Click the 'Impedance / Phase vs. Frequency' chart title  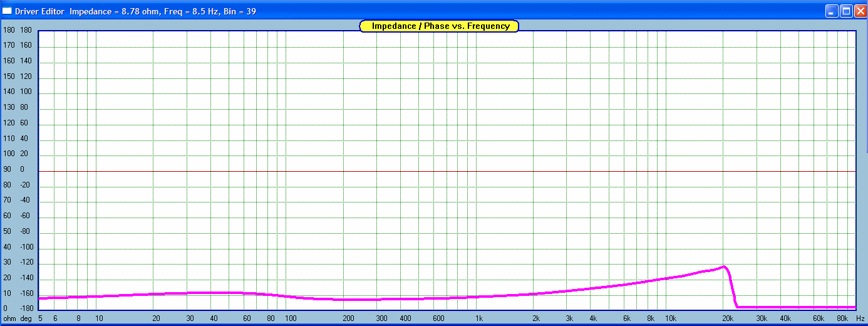pos(439,26)
